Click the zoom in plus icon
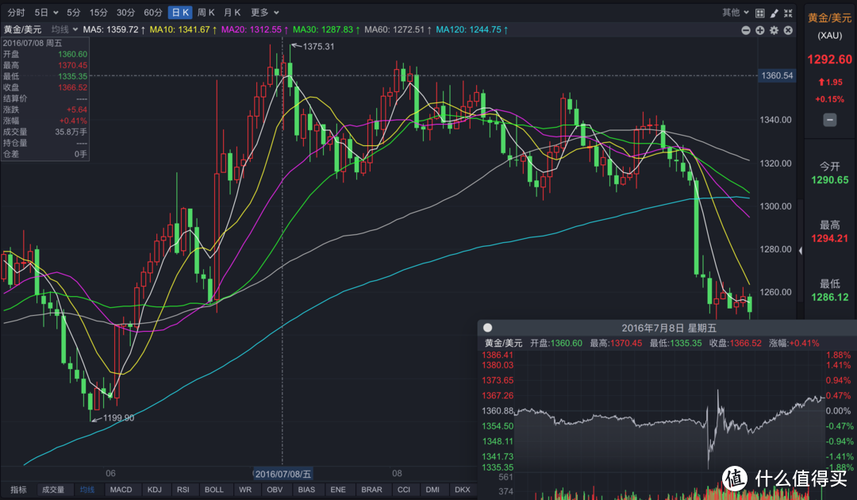Screen dimensions: 857x500 pyautogui.click(x=762, y=31)
